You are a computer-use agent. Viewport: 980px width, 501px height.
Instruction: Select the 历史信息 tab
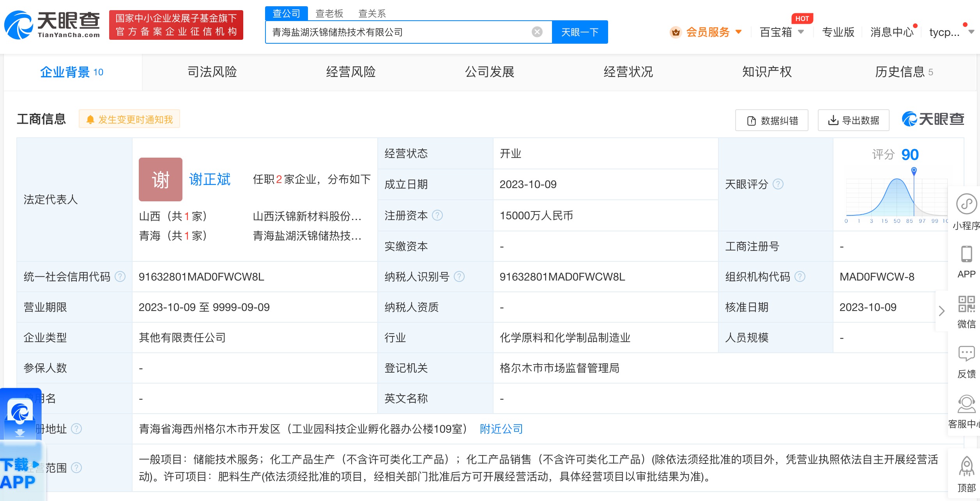904,72
